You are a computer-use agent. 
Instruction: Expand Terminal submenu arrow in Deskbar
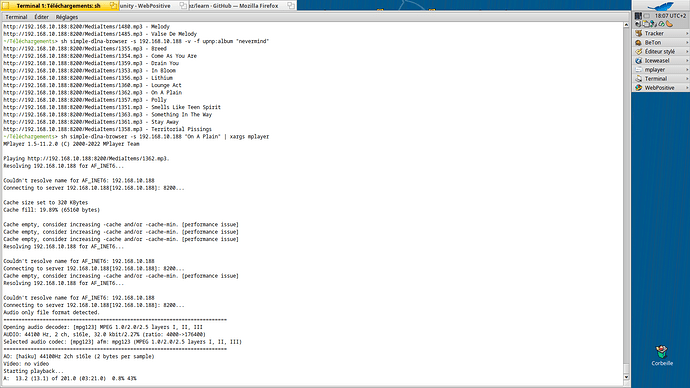pyautogui.click(x=686, y=79)
